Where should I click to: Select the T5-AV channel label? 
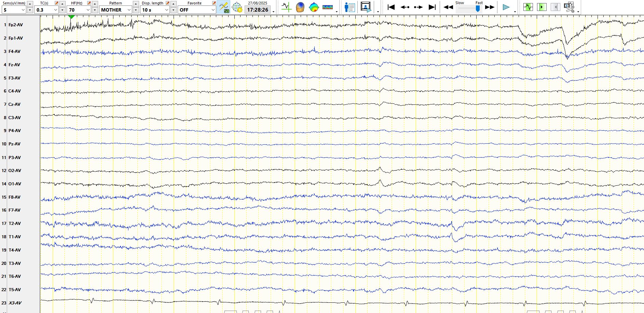tap(15, 290)
